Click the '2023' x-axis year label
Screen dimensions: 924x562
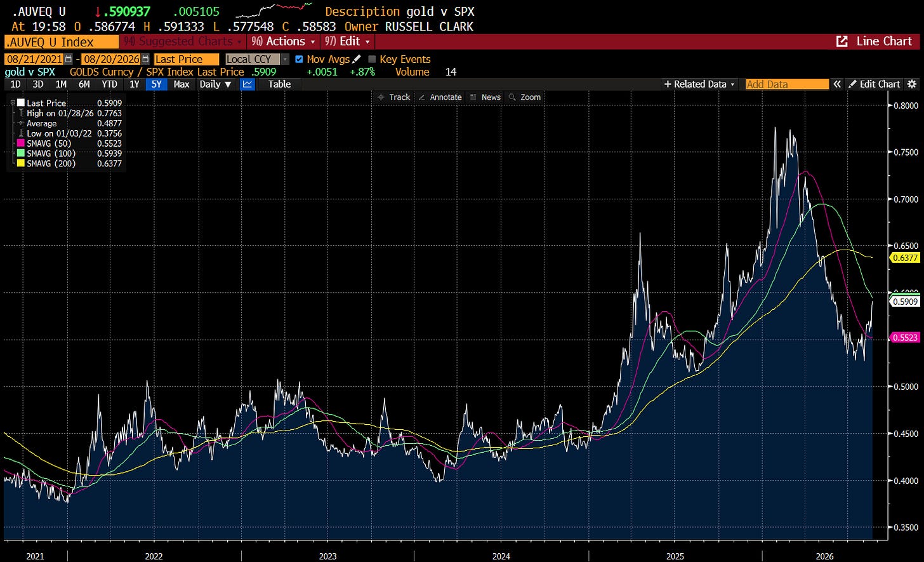point(327,557)
